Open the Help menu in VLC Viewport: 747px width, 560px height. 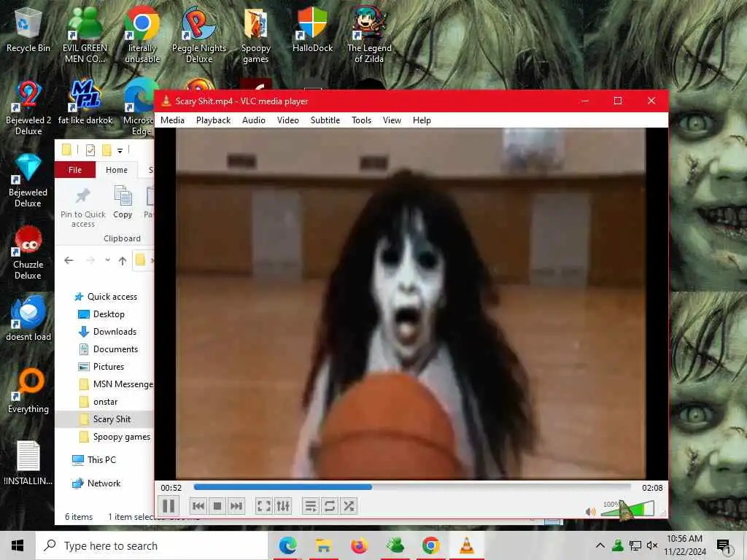coord(422,120)
